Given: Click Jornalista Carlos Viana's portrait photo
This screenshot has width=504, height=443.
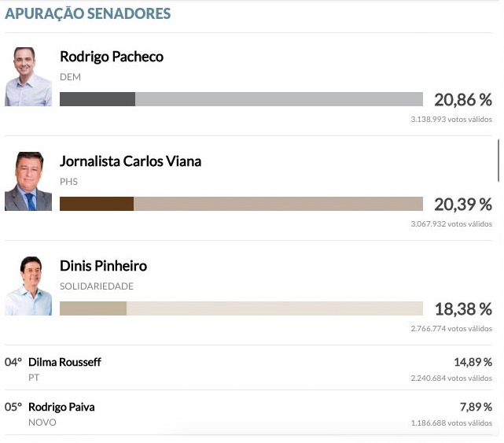Looking at the screenshot, I should (28, 182).
